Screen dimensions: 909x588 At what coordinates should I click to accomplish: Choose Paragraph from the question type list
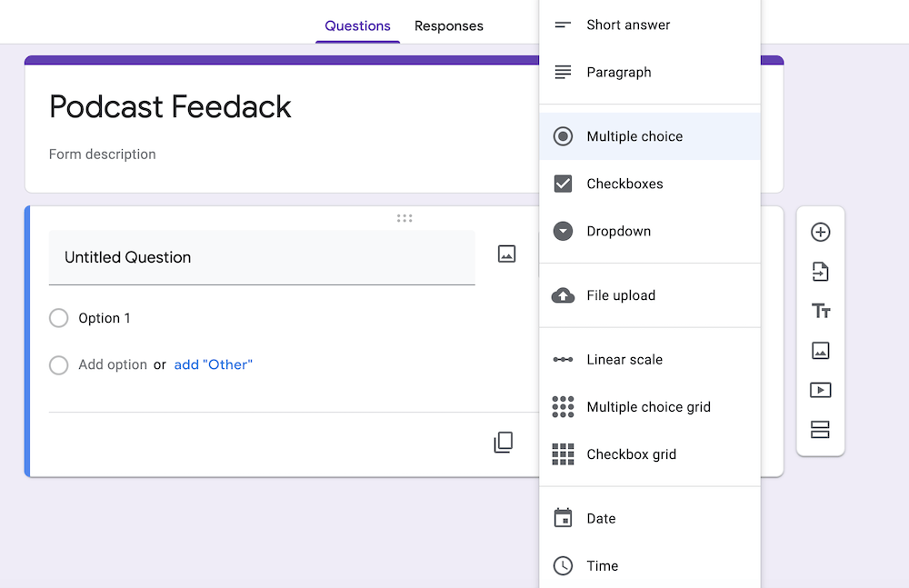click(619, 72)
